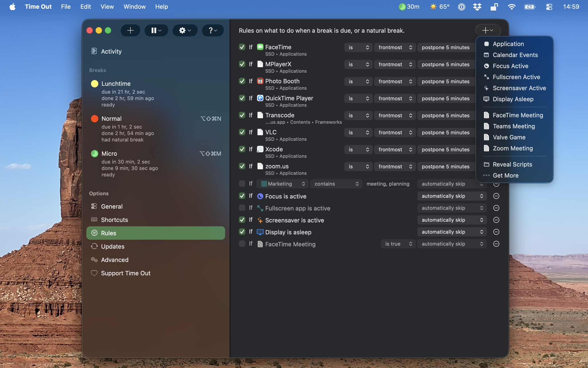Uncheck the Transcode rule checkbox
The image size is (588, 368).
[242, 115]
